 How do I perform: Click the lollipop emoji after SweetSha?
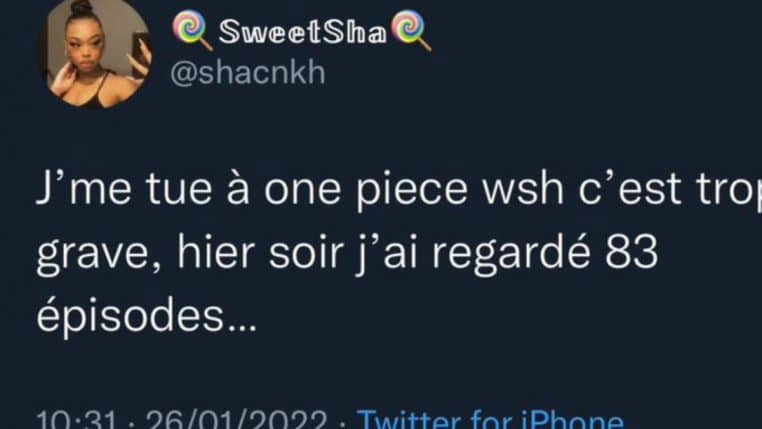[x=411, y=30]
